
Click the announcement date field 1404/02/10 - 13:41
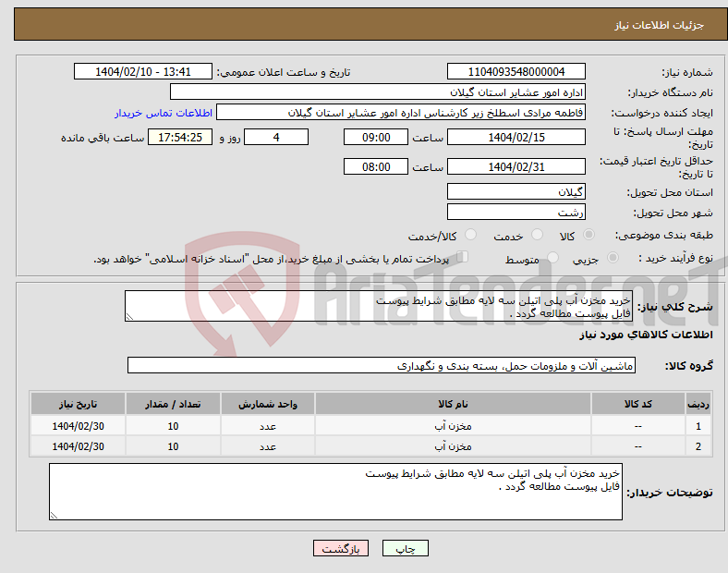pos(143,71)
